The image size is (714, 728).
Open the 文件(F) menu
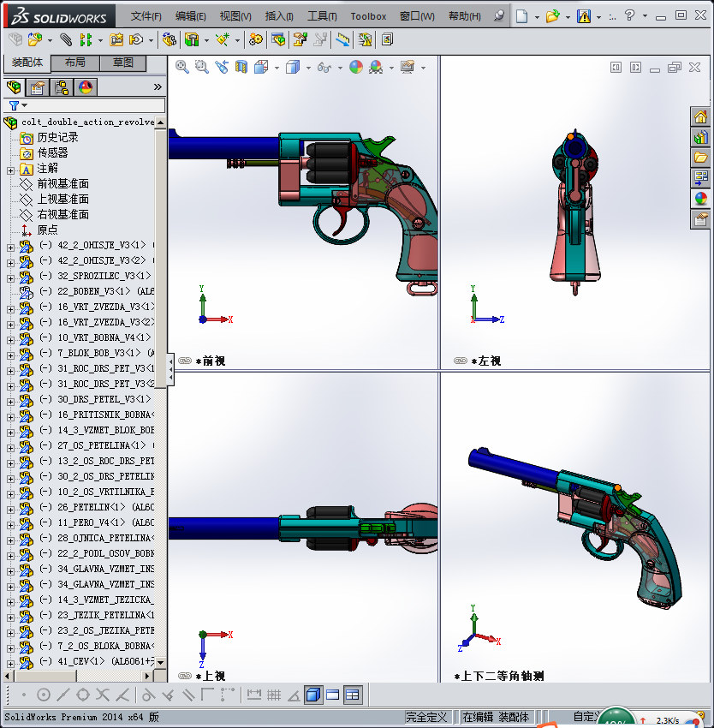pyautogui.click(x=146, y=16)
